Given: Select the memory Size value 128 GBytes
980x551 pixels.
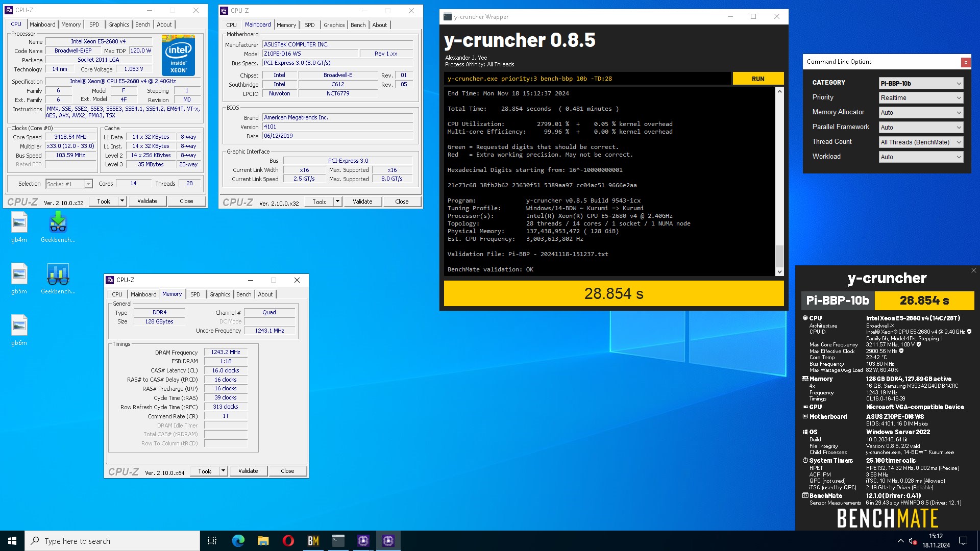Looking at the screenshot, I should click(159, 322).
